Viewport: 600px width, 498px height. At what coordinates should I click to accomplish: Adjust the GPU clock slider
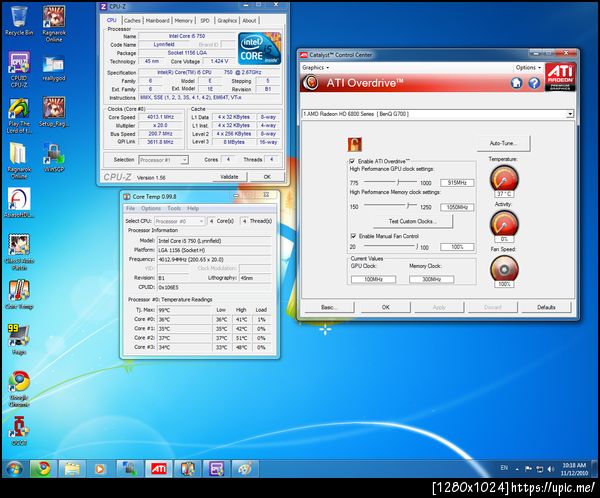398,182
